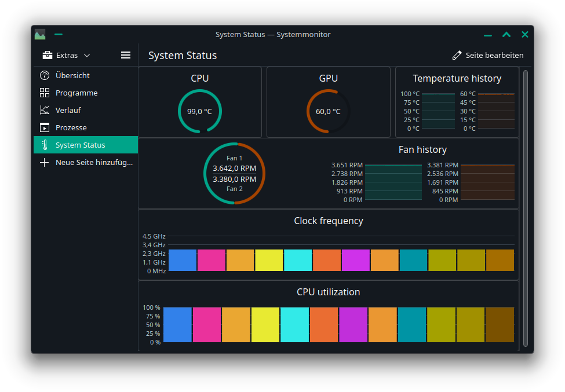Click the System Status thermometer icon
This screenshot has width=565, height=392.
click(44, 145)
